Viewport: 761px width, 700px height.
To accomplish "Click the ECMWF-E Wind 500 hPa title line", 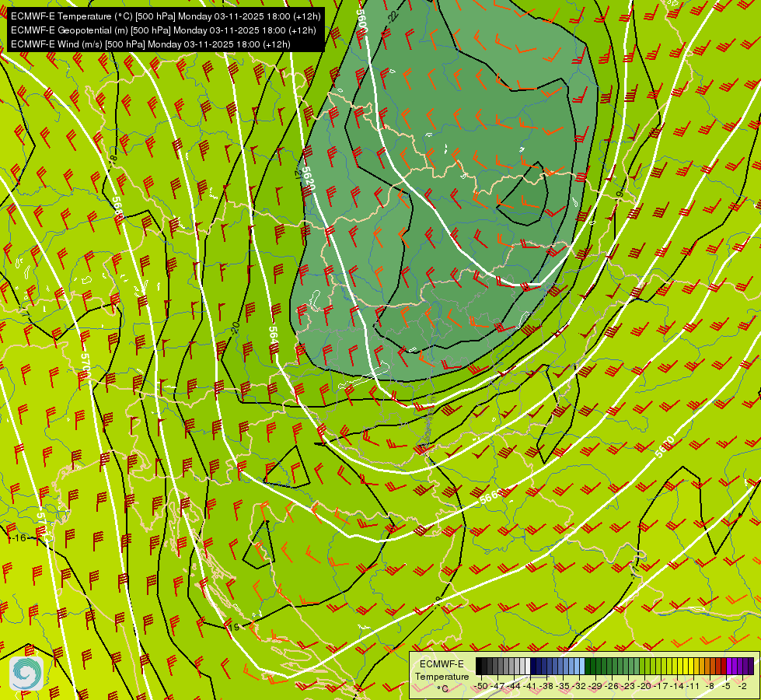I will [x=151, y=44].
